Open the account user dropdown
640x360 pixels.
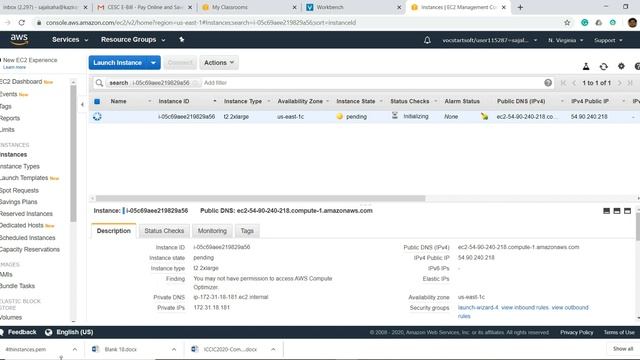point(489,40)
